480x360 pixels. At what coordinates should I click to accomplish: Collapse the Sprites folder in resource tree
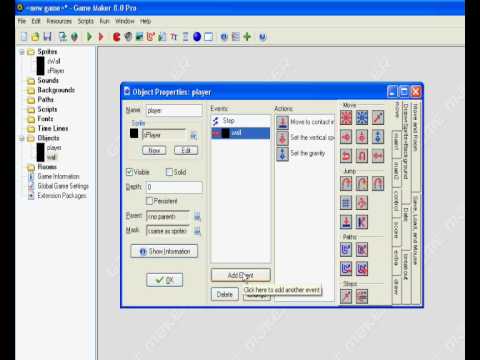pyautogui.click(x=22, y=52)
